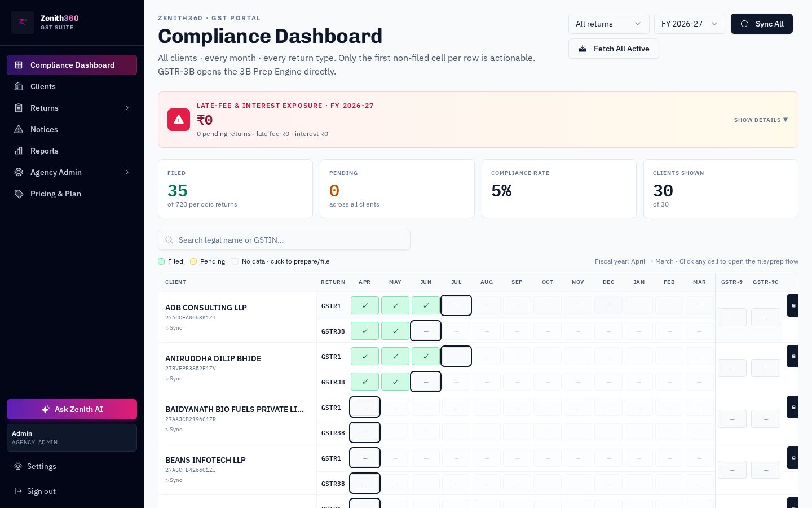Click the yellow Pending legend swatch

[193, 261]
